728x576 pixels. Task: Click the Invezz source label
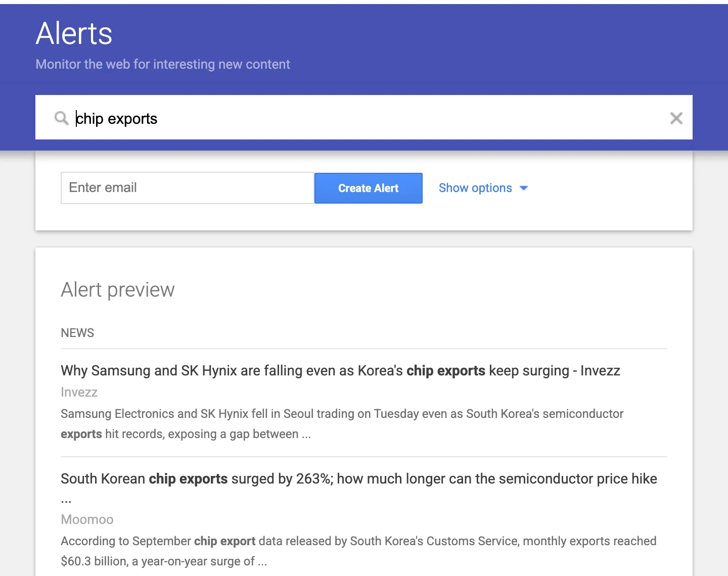pos(79,392)
